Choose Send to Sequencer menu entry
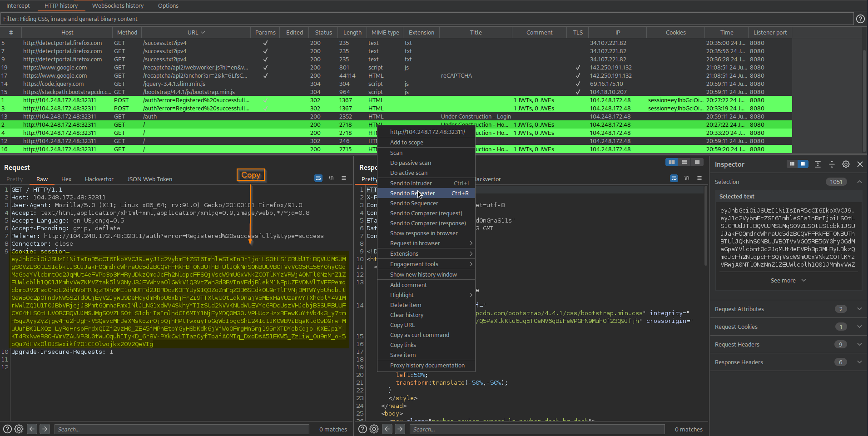The width and height of the screenshot is (868, 436). point(426,203)
